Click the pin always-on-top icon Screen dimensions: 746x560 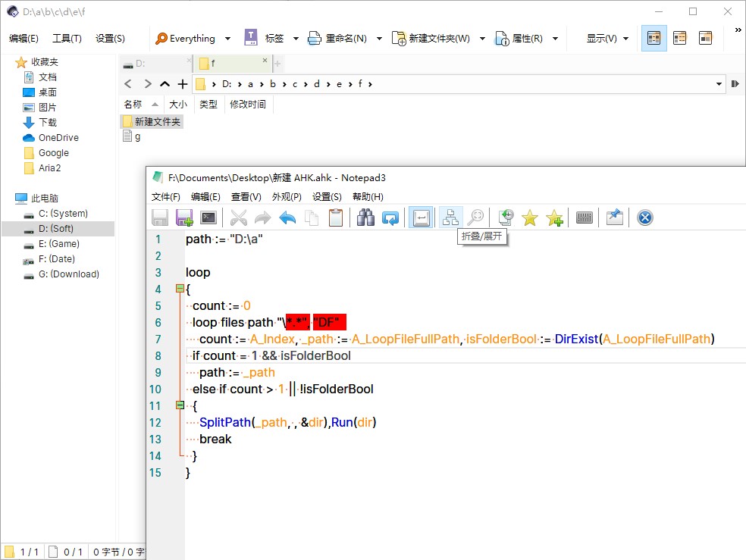(615, 218)
